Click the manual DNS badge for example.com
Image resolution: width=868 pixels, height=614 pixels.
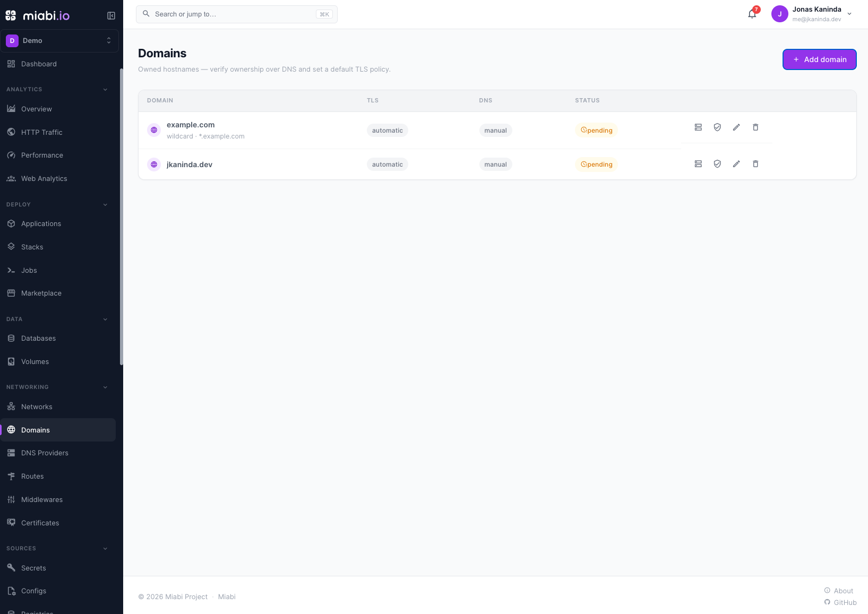click(x=495, y=131)
